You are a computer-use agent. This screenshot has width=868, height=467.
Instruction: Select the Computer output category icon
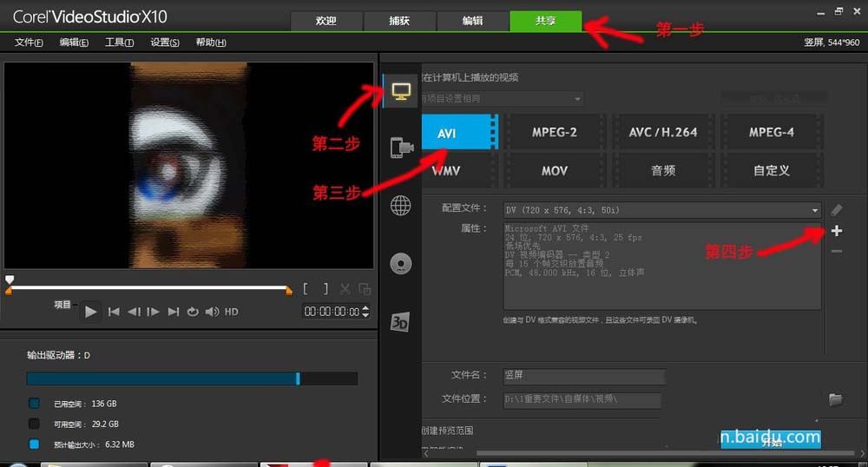(401, 91)
